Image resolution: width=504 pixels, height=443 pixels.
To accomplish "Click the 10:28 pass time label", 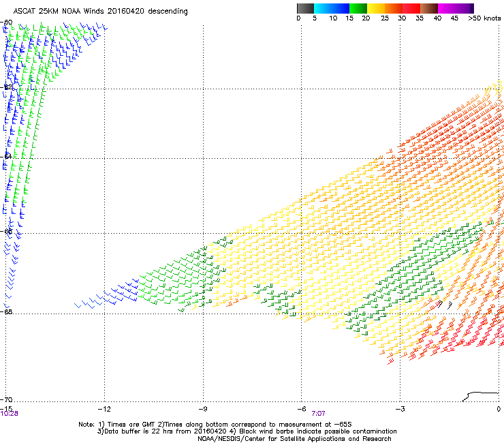I will (x=9, y=414).
